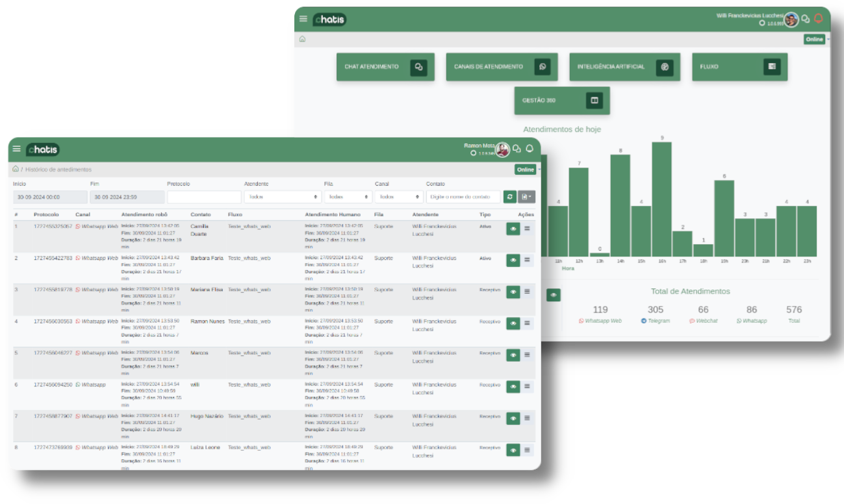Screen dimensions: 844x504
Task: Open hamburger menu in dashboard window
Action: (303, 19)
